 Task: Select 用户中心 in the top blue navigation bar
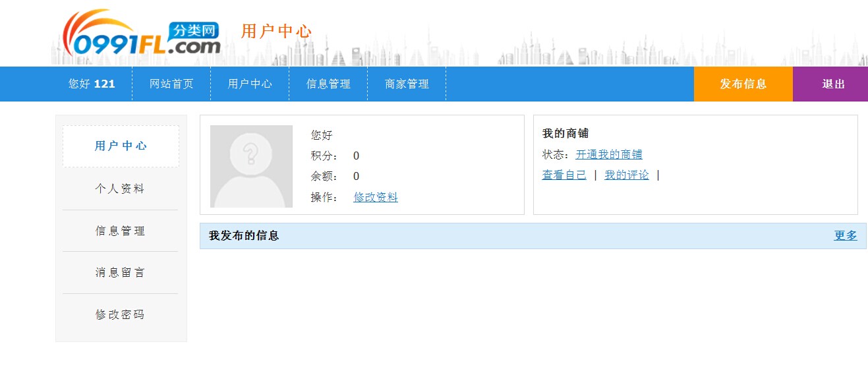tap(250, 84)
